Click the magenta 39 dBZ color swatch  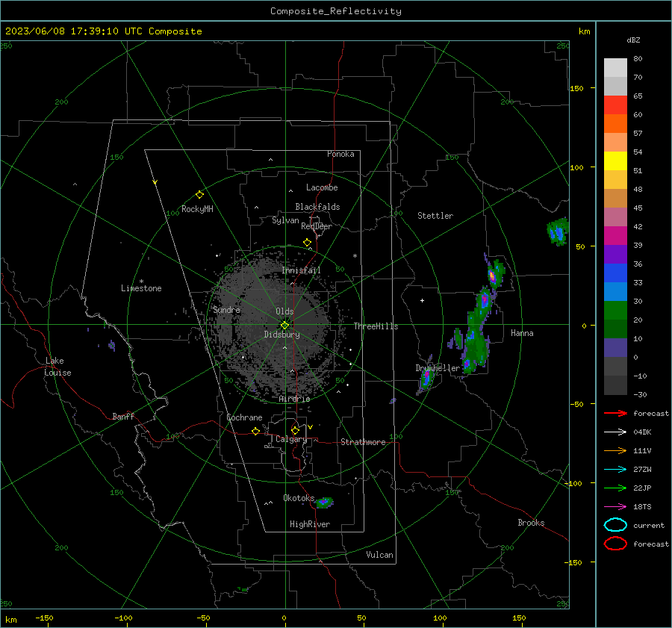click(x=615, y=235)
